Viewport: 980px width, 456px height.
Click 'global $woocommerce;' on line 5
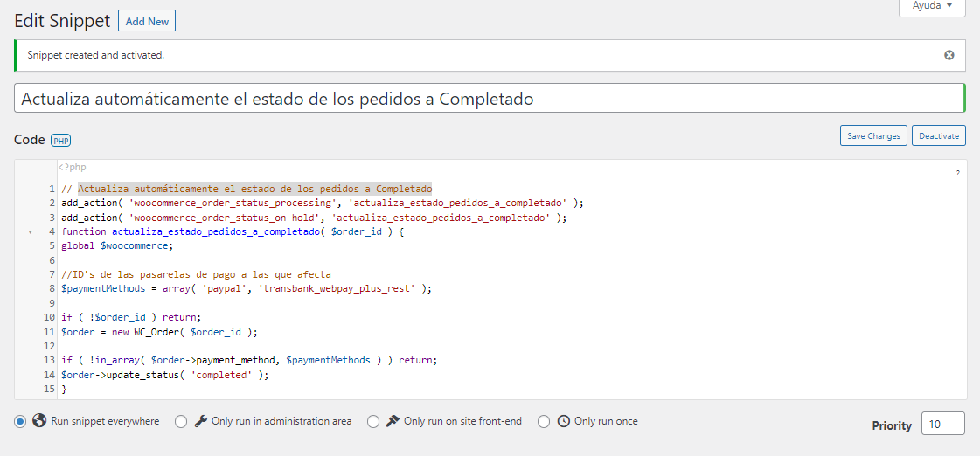click(117, 246)
